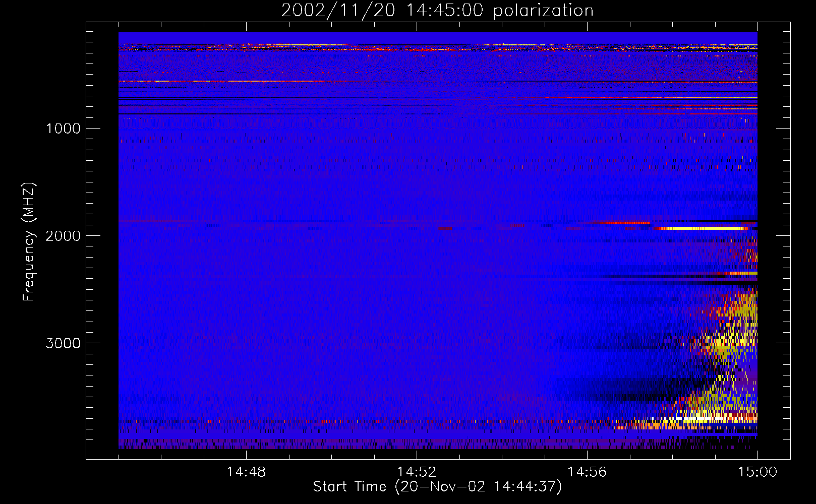Image resolution: width=816 pixels, height=504 pixels.
Task: Click the 14:56 time tick label
Action: 587,472
